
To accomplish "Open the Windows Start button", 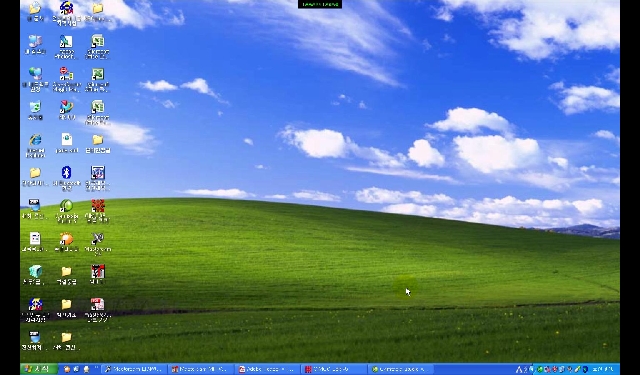I will click(x=39, y=369).
